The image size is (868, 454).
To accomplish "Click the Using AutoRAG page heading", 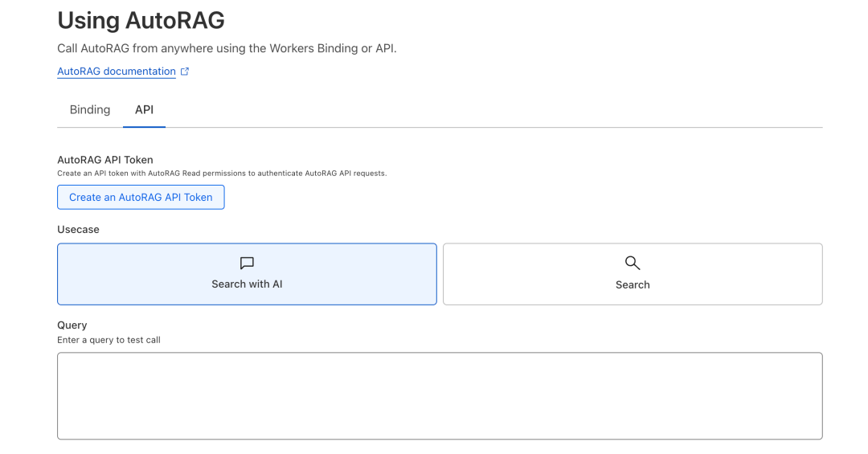I will pyautogui.click(x=141, y=20).
